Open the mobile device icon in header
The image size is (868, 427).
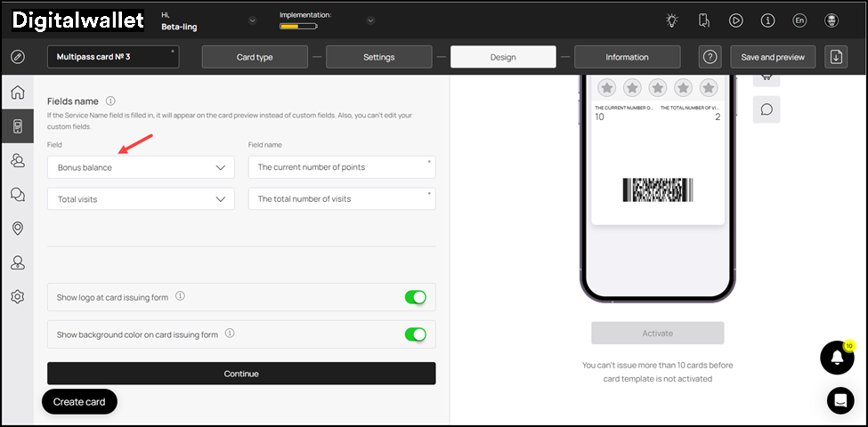point(703,21)
